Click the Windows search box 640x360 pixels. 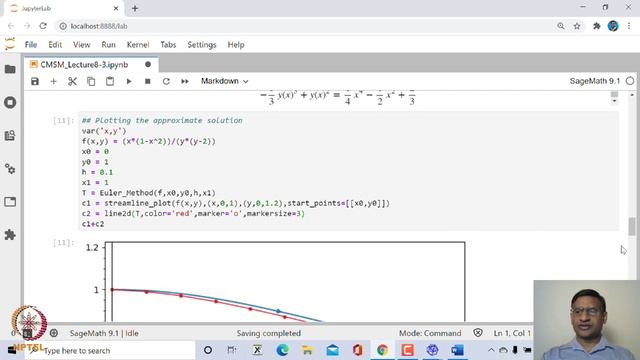click(x=109, y=351)
